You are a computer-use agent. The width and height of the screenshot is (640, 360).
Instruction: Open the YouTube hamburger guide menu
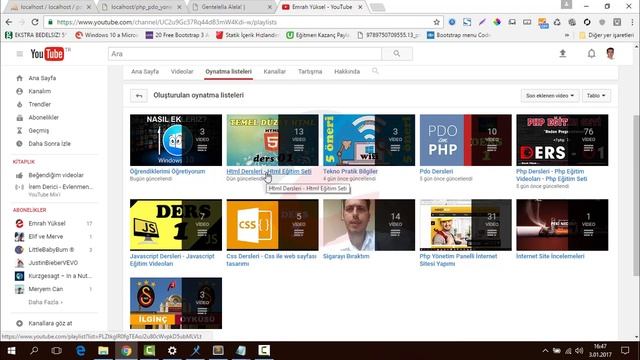(x=20, y=54)
